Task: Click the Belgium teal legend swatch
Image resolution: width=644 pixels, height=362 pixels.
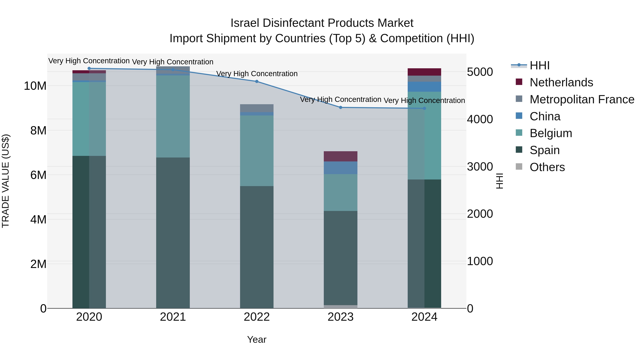Action: tap(519, 133)
